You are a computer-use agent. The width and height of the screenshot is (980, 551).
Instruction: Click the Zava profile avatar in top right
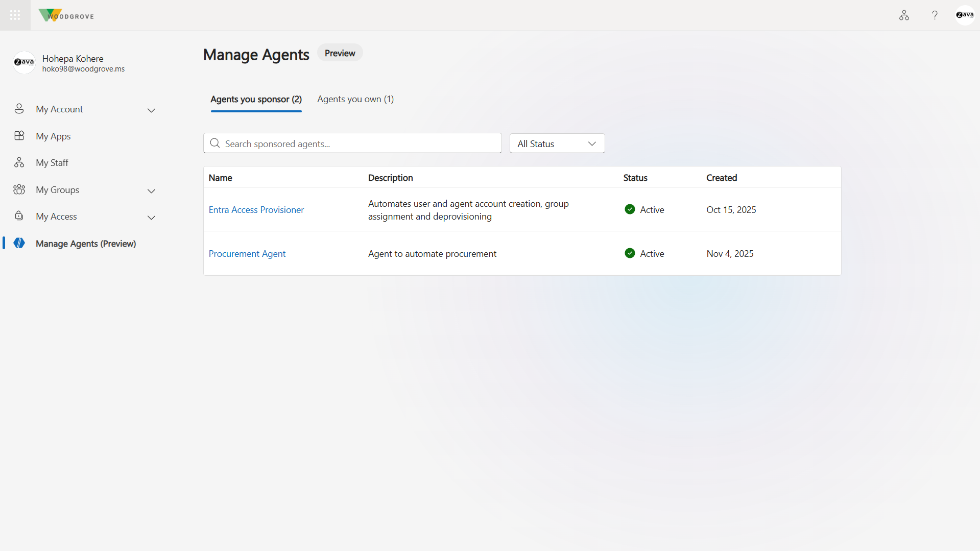click(964, 14)
